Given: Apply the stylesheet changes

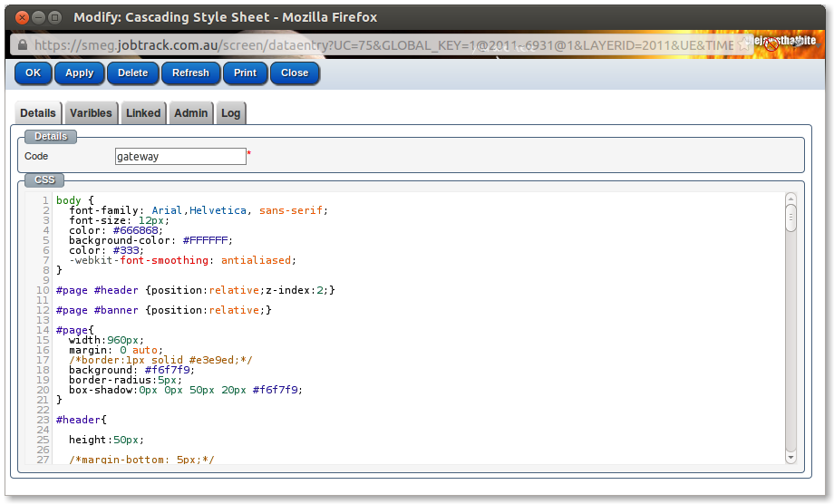Looking at the screenshot, I should (x=80, y=73).
